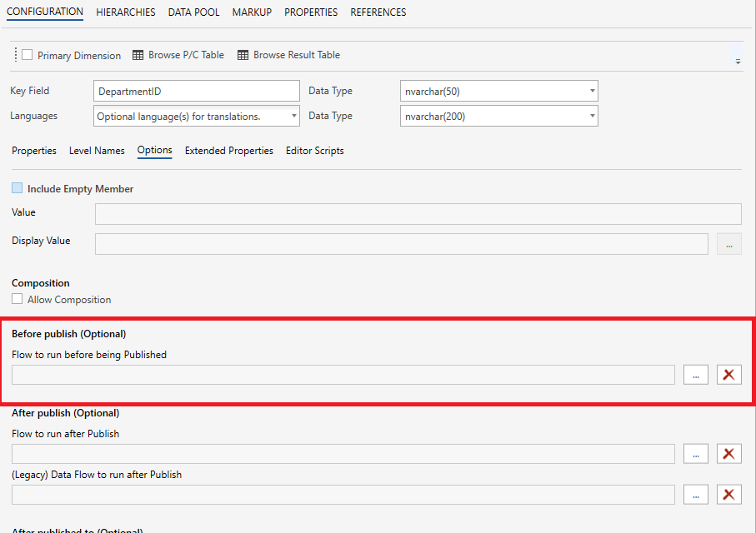
Task: Clear the Before publish flow with red X
Action: pyautogui.click(x=728, y=375)
